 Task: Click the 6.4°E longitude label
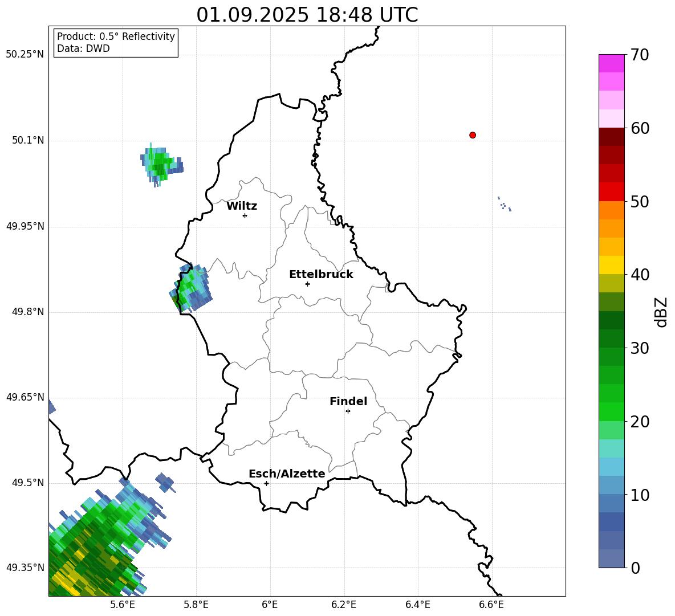click(417, 605)
